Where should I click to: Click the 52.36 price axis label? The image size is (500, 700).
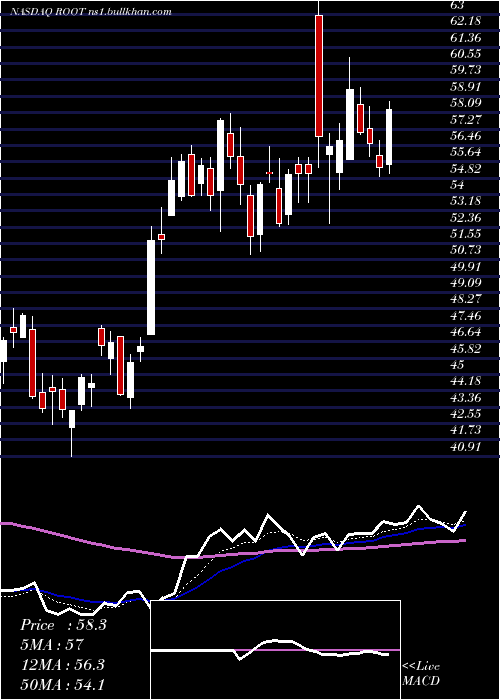point(466,218)
